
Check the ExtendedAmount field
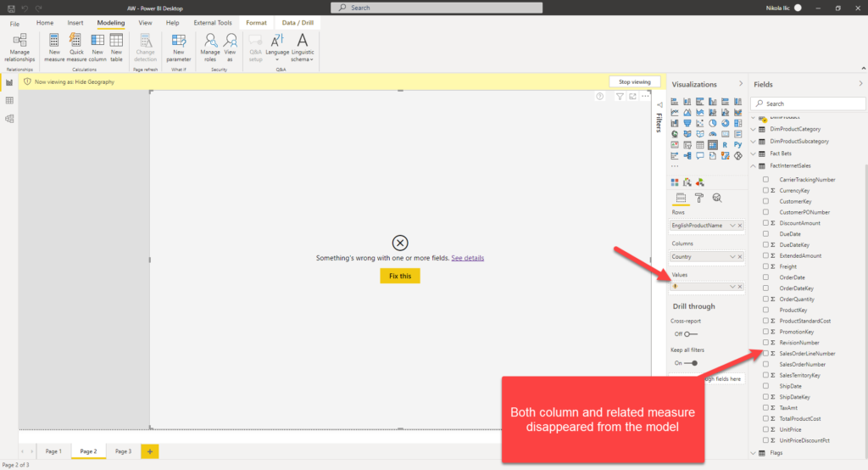pyautogui.click(x=765, y=255)
